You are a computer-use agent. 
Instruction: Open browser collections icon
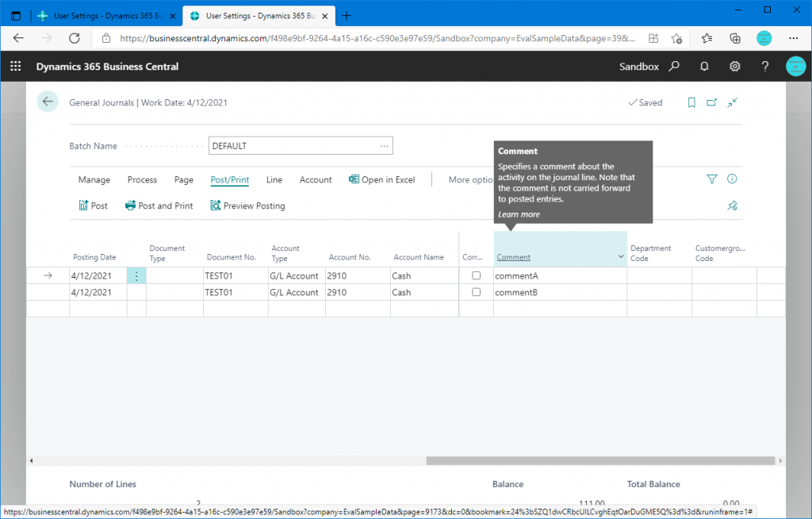click(x=735, y=38)
